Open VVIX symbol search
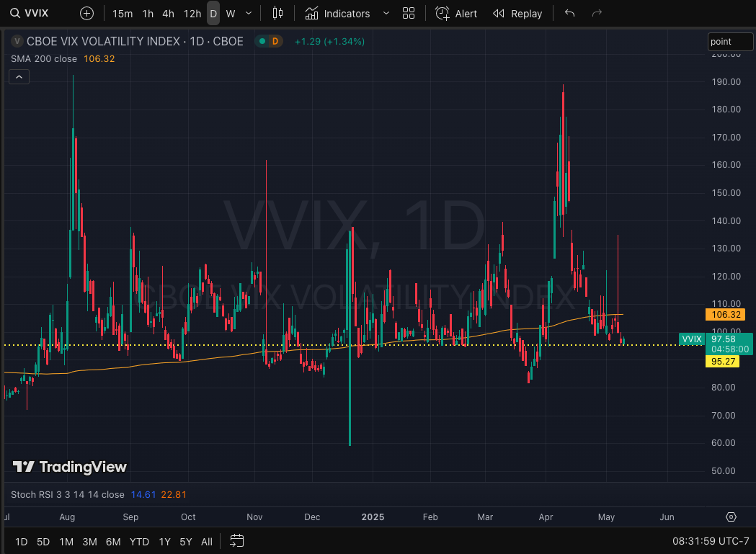 tap(30, 13)
